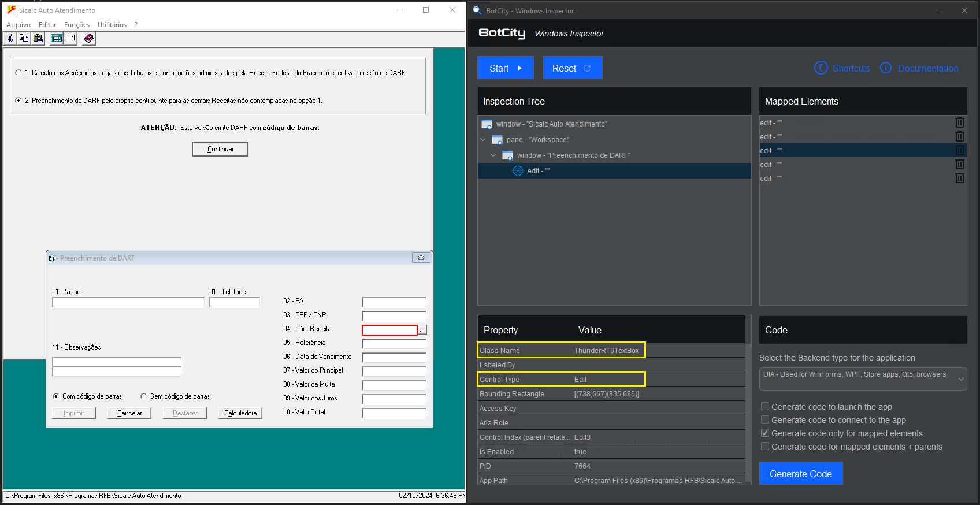The height and width of the screenshot is (505, 980).
Task: Choose Sem código de barras radio button
Action: coord(143,396)
